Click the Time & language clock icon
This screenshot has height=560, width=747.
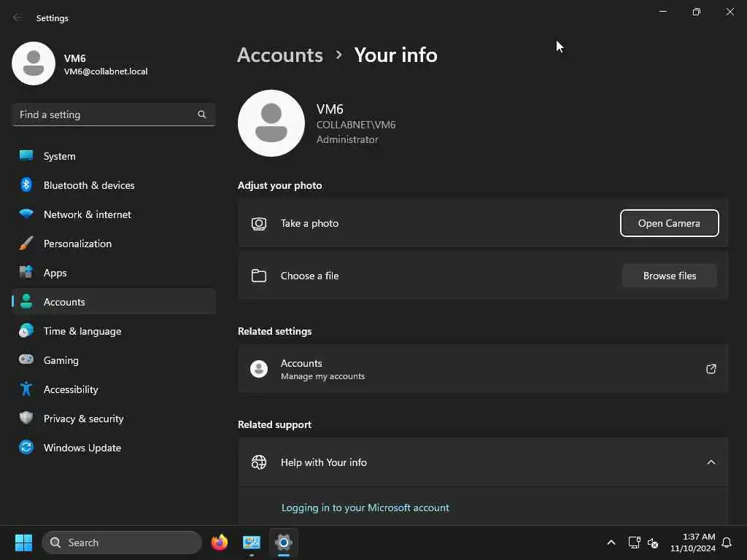(x=26, y=330)
